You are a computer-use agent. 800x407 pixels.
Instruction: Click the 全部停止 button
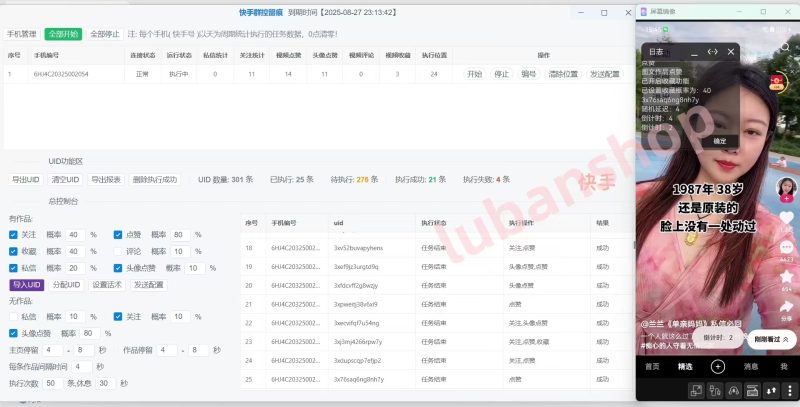[x=105, y=34]
